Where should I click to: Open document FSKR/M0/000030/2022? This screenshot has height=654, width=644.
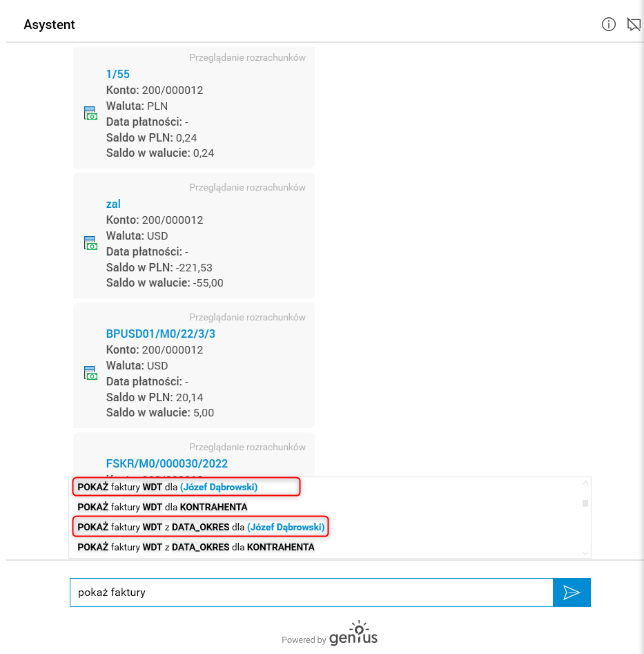pos(166,463)
